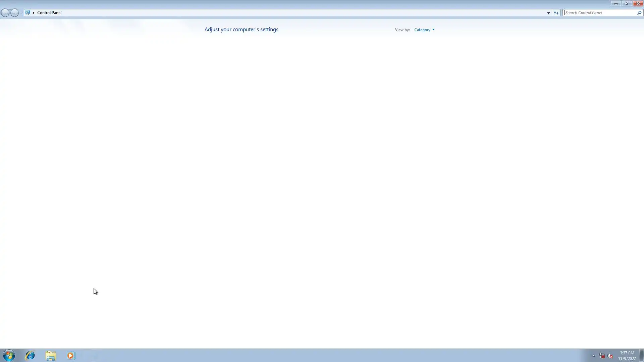The height and width of the screenshot is (362, 644).
Task: Click the Refresh button beside address bar
Action: pos(556,13)
